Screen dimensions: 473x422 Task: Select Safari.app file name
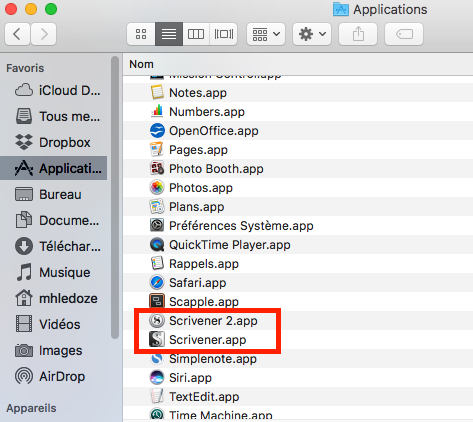198,283
